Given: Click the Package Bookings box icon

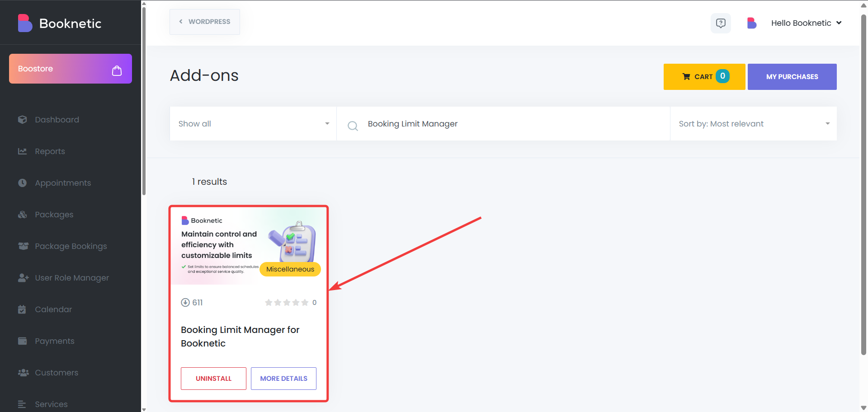Looking at the screenshot, I should point(23,246).
